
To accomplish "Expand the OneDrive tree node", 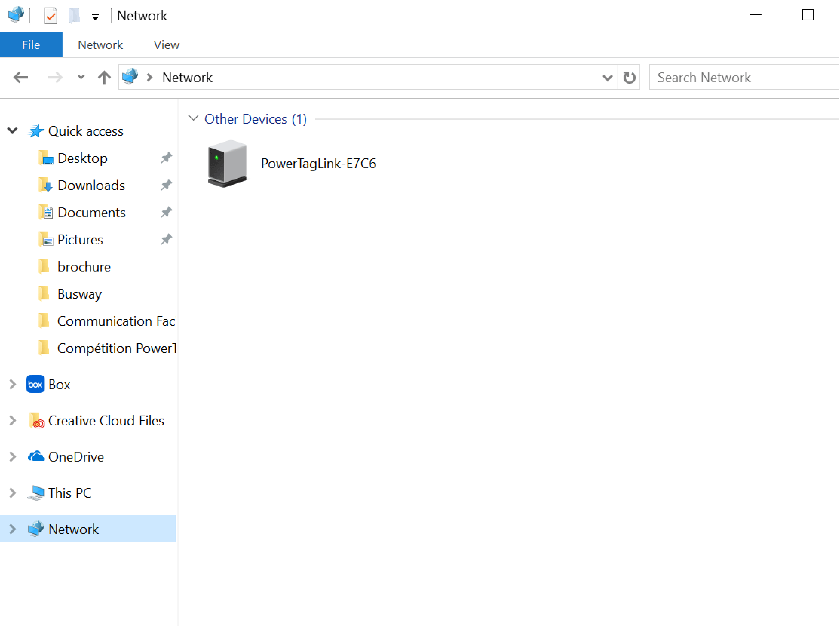I will click(x=13, y=457).
